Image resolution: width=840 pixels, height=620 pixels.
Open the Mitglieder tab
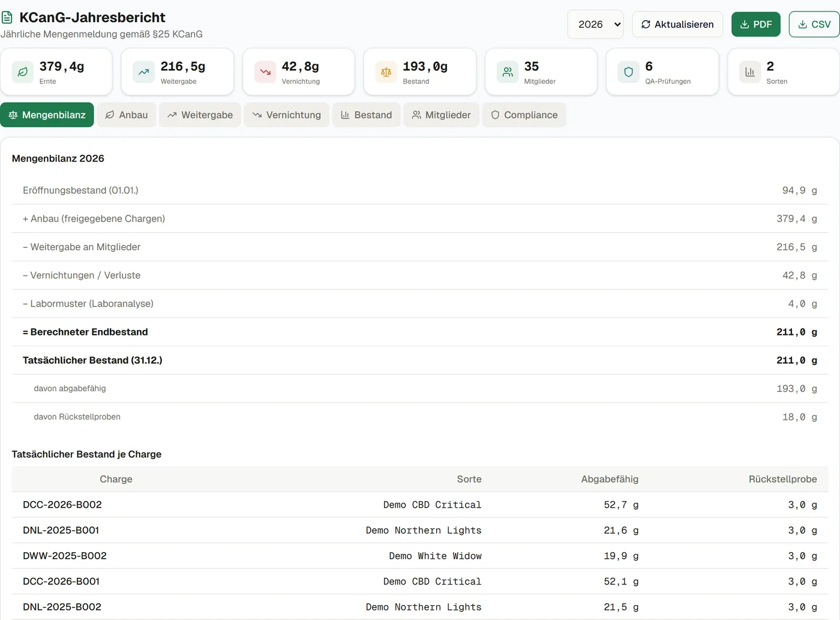pos(441,115)
